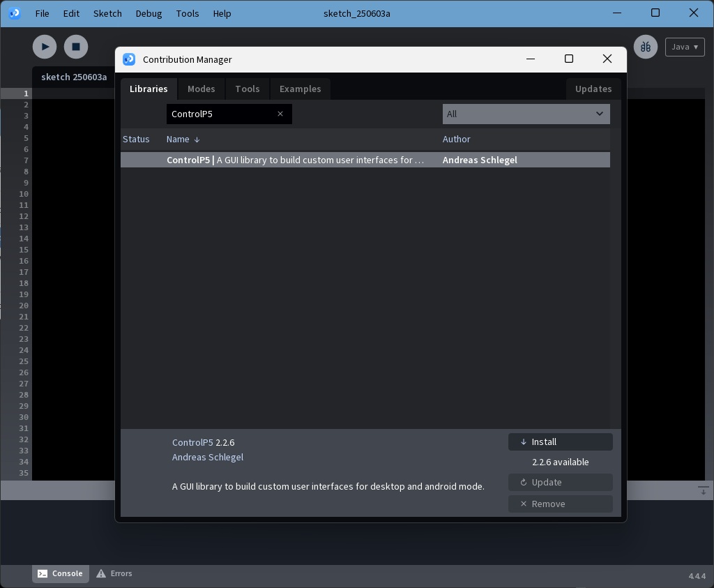Select the sketch 250603a editor tab
Image resolution: width=714 pixels, height=588 pixels.
pos(74,77)
